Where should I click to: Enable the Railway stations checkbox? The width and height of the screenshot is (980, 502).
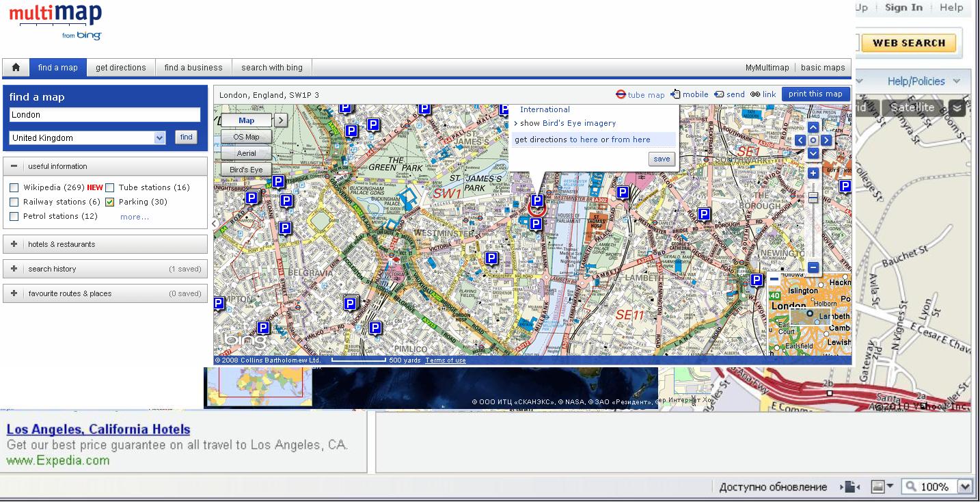tap(14, 202)
